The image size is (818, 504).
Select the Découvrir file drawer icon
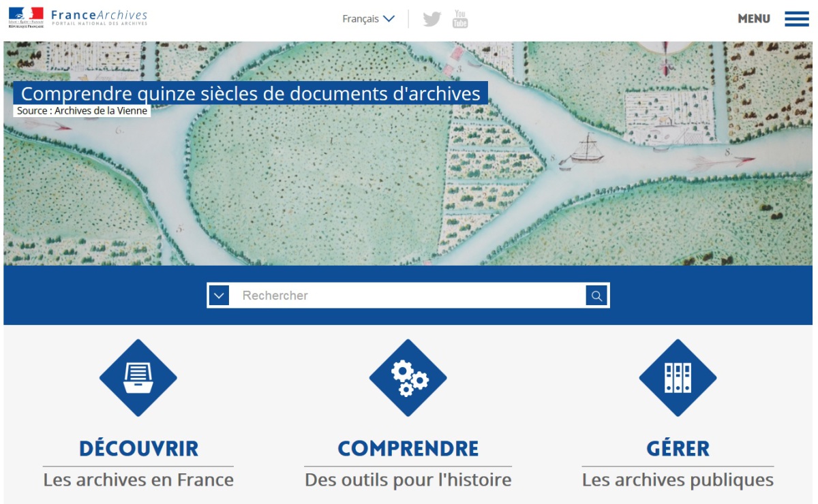[x=138, y=378]
